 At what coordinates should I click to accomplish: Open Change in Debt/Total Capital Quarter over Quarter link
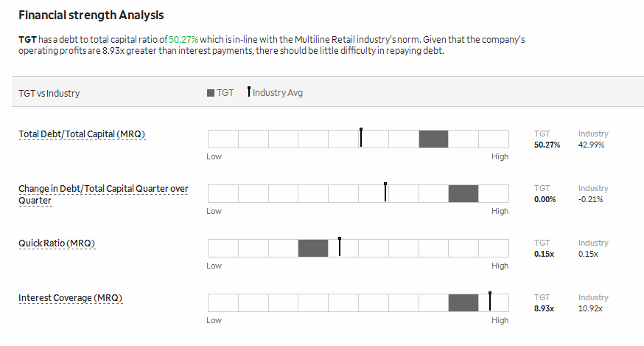103,195
